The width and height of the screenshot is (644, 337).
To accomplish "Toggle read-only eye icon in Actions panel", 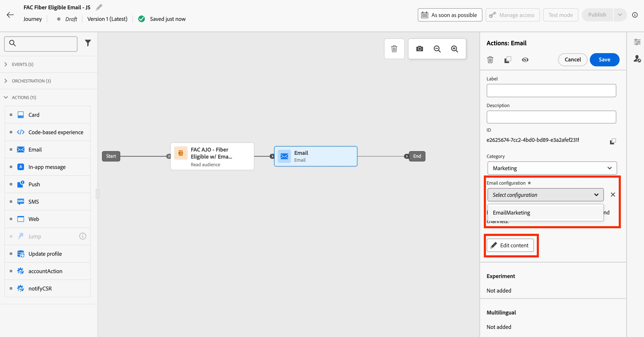I will [x=525, y=60].
